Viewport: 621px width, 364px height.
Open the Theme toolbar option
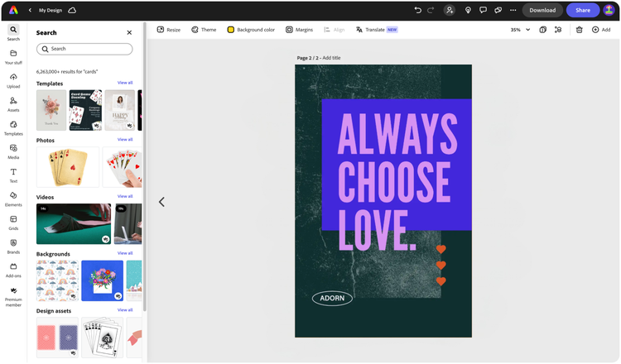pyautogui.click(x=204, y=30)
